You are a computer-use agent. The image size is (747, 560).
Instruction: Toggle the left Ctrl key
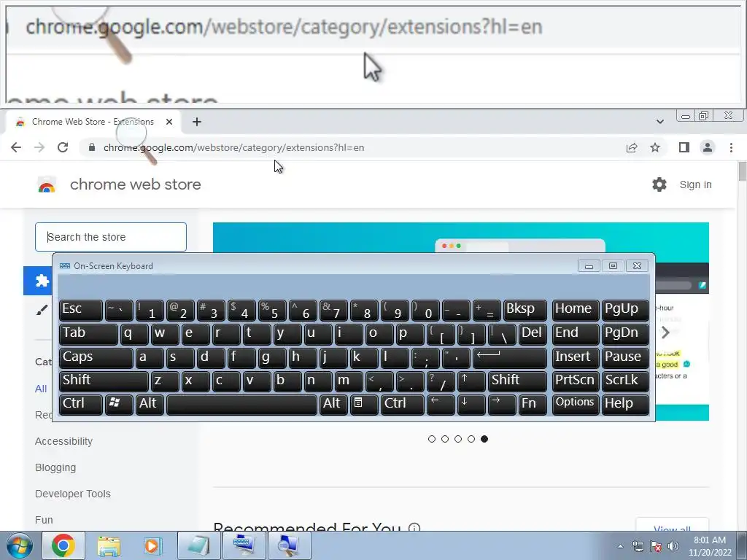pos(80,404)
